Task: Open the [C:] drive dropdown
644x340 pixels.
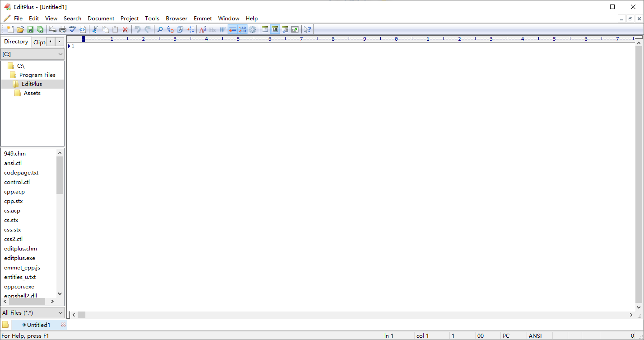Action: point(33,54)
